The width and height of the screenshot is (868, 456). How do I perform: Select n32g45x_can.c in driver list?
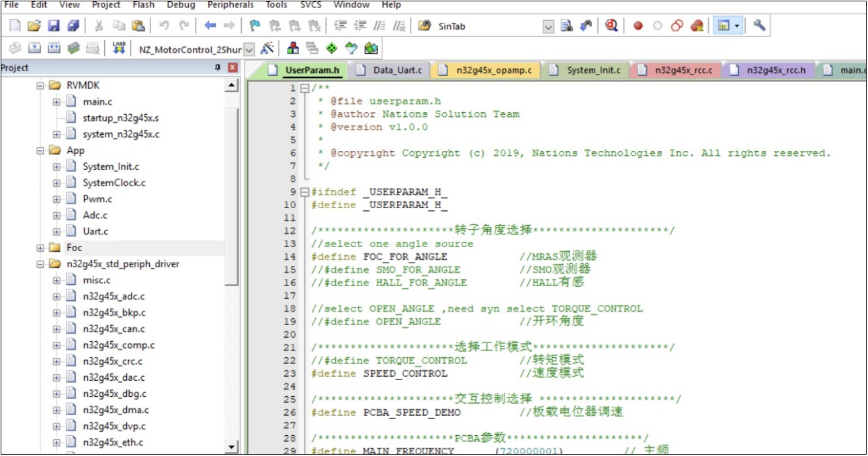point(114,329)
